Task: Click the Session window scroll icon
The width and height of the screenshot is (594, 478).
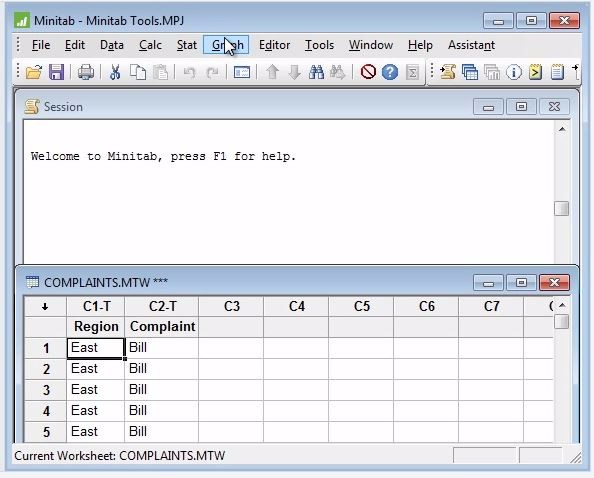Action: tap(32, 107)
